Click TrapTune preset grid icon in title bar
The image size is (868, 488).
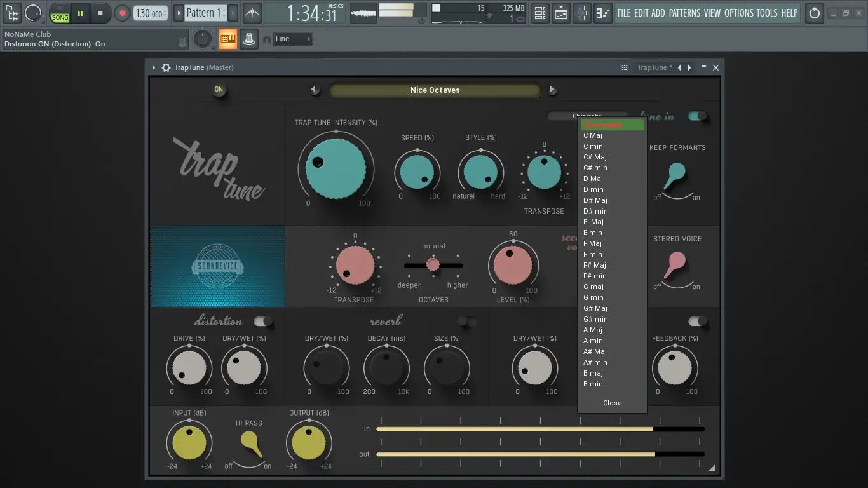coord(625,67)
